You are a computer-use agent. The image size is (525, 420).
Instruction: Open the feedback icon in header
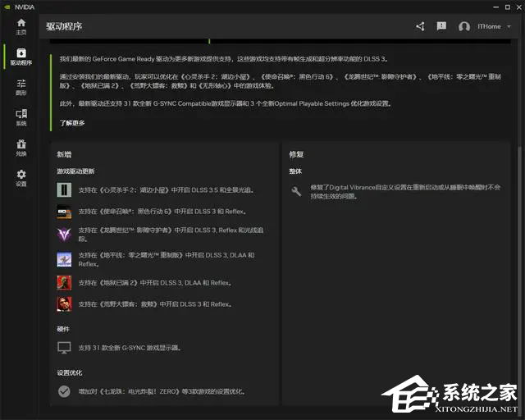441,26
